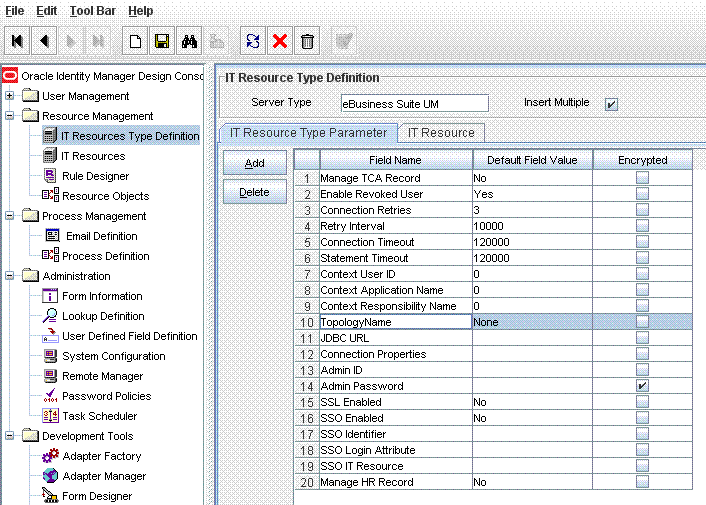Click the Adapter Factory gears icon
706x505 pixels.
click(50, 455)
